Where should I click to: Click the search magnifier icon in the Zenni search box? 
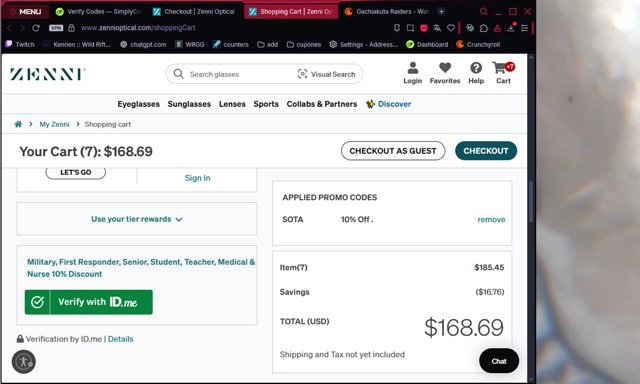coord(178,74)
